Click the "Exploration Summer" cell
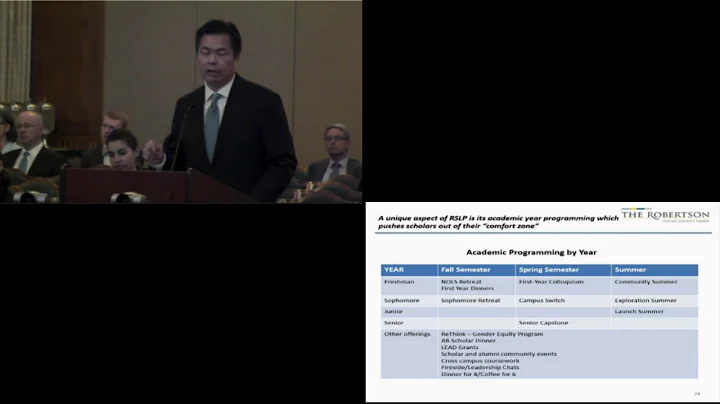The width and height of the screenshot is (720, 404). (645, 300)
